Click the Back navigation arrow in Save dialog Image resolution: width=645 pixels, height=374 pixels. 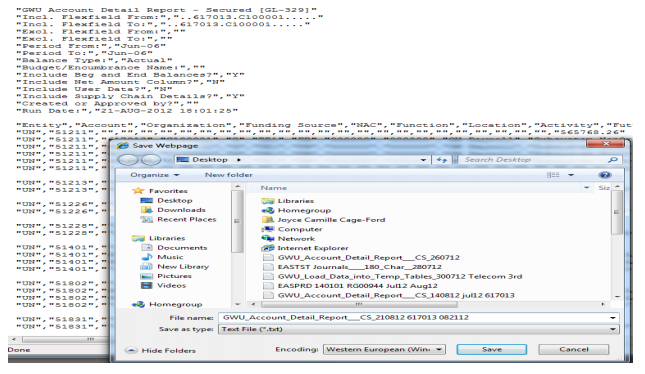pyautogui.click(x=128, y=160)
